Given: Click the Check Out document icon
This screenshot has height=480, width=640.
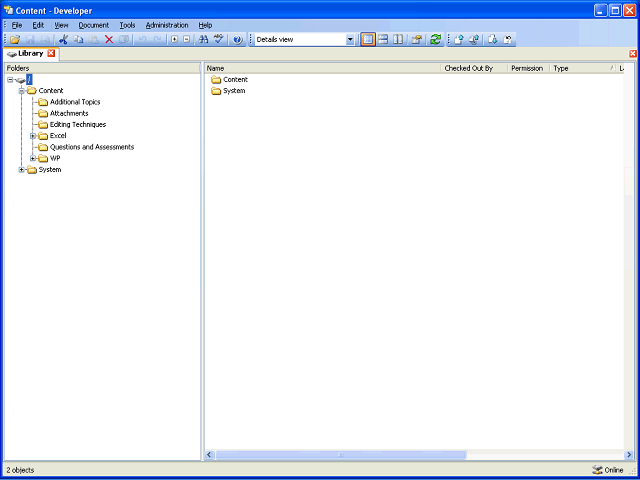Looking at the screenshot, I should point(493,40).
